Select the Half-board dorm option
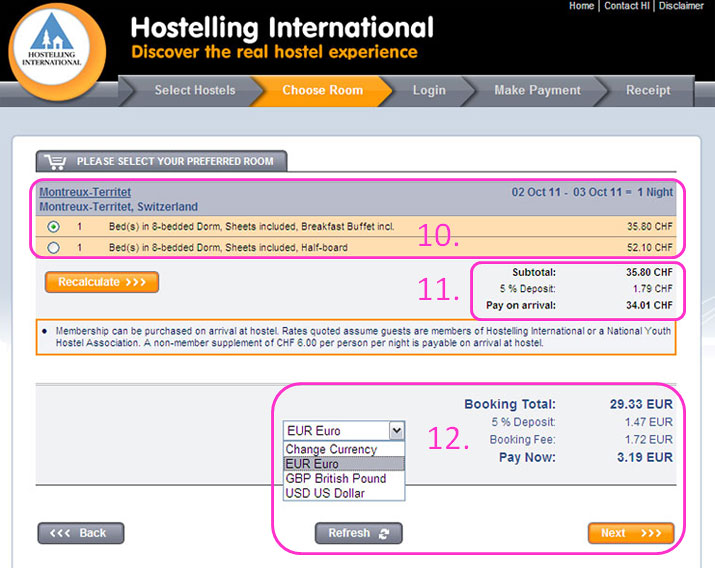This screenshot has width=715, height=568. tap(53, 248)
